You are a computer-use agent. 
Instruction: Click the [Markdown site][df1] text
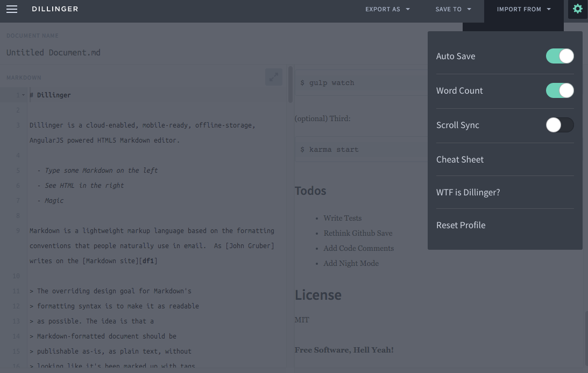tap(120, 261)
